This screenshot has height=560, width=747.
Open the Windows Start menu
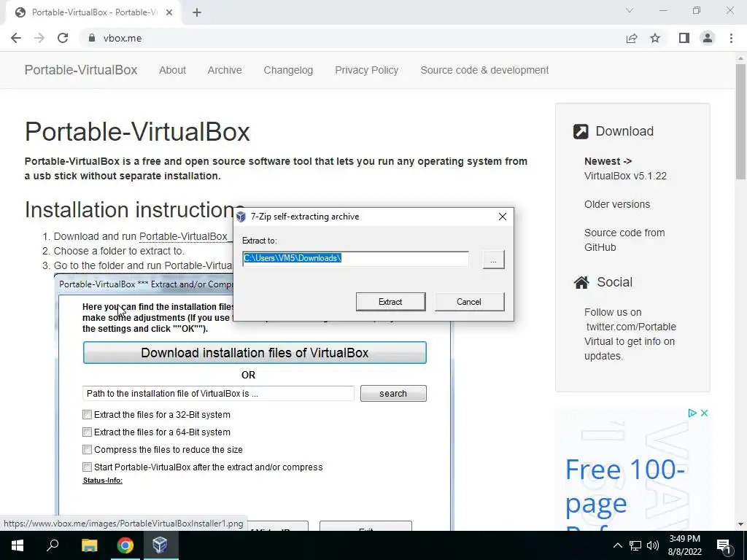[x=18, y=545]
